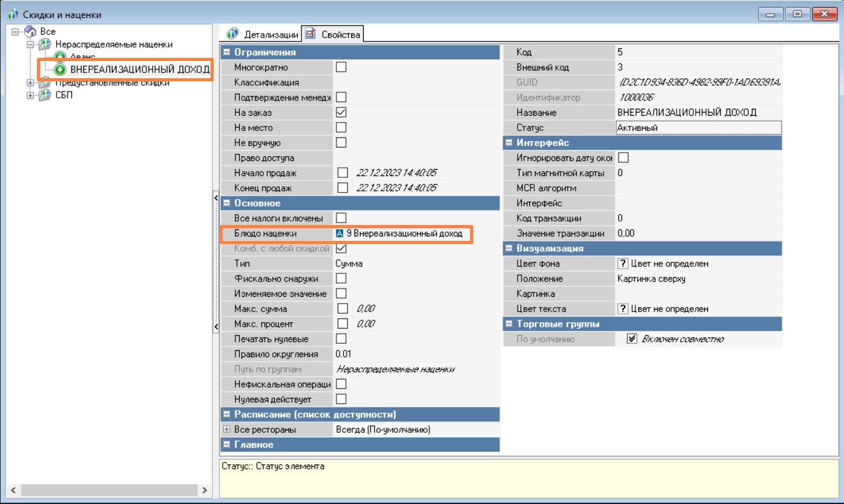Screen dimensions: 844x504
Task: Click the question mark icon for Цвет фона
Action: pyautogui.click(x=623, y=263)
